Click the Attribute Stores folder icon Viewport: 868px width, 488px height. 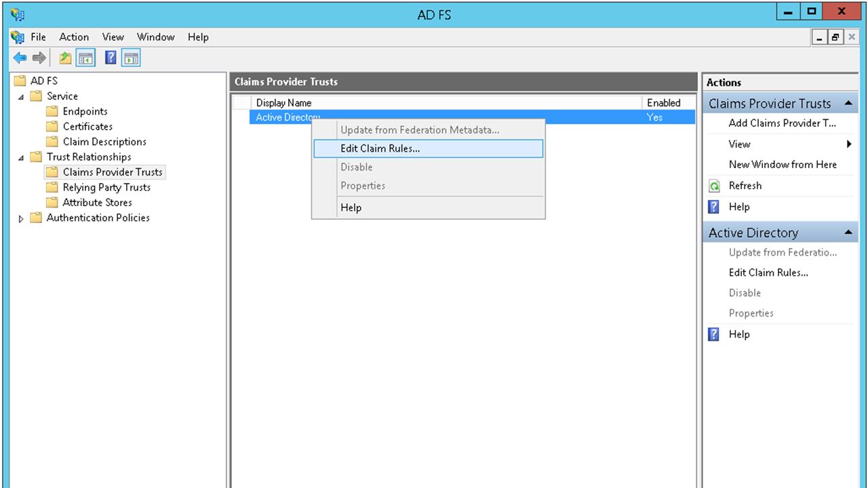52,202
